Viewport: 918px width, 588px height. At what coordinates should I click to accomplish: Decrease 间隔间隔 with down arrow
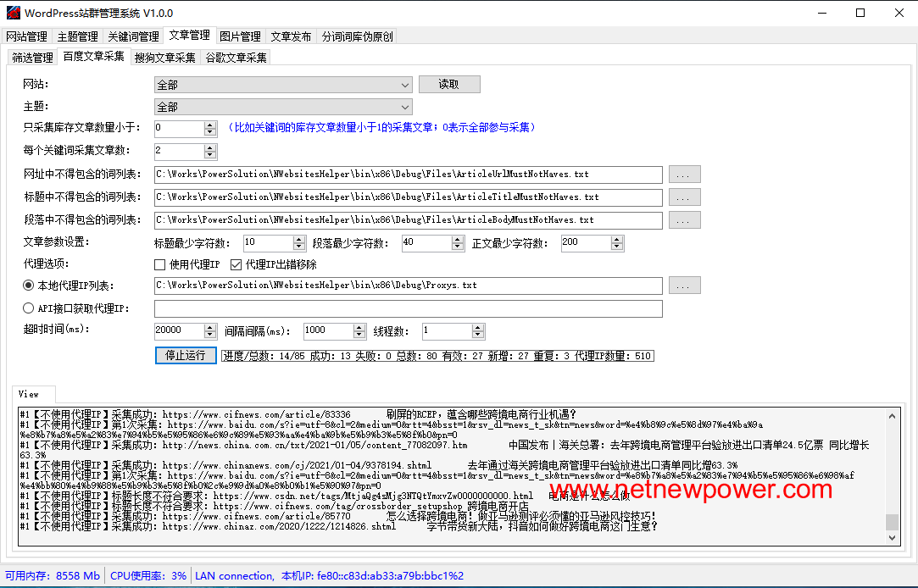point(359,336)
